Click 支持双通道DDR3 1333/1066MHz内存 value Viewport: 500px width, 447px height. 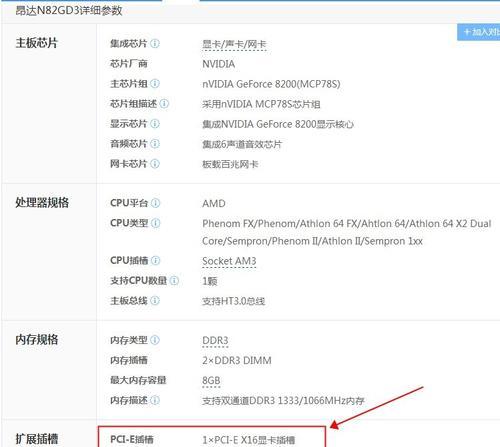[283, 401]
